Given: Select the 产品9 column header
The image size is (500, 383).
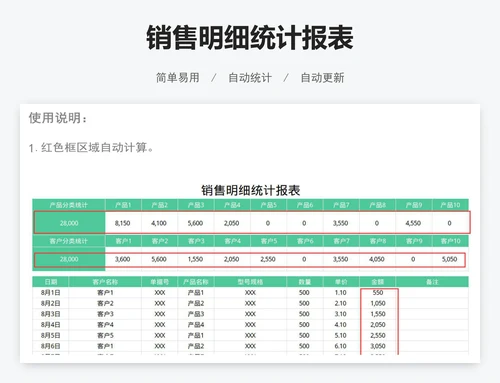Looking at the screenshot, I should coord(414,205).
